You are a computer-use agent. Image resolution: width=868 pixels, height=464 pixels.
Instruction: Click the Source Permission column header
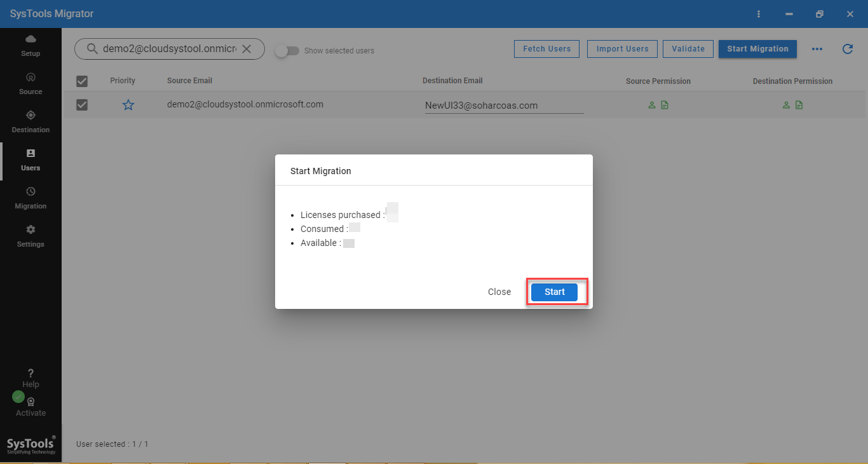click(x=658, y=81)
